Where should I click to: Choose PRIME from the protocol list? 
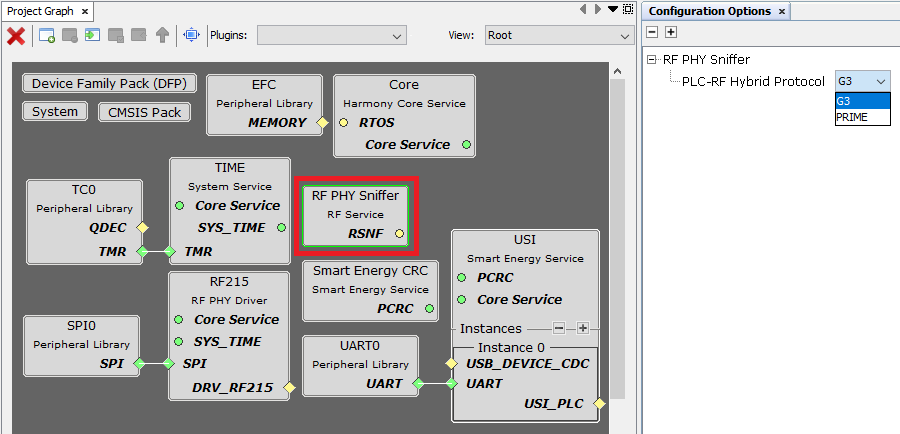pyautogui.click(x=852, y=117)
